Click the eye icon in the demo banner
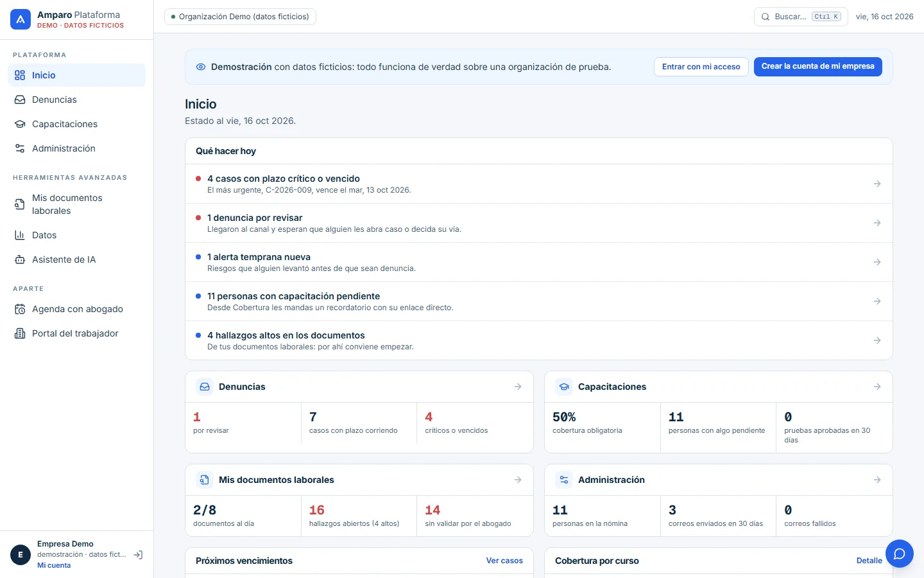This screenshot has height=578, width=924. click(201, 67)
